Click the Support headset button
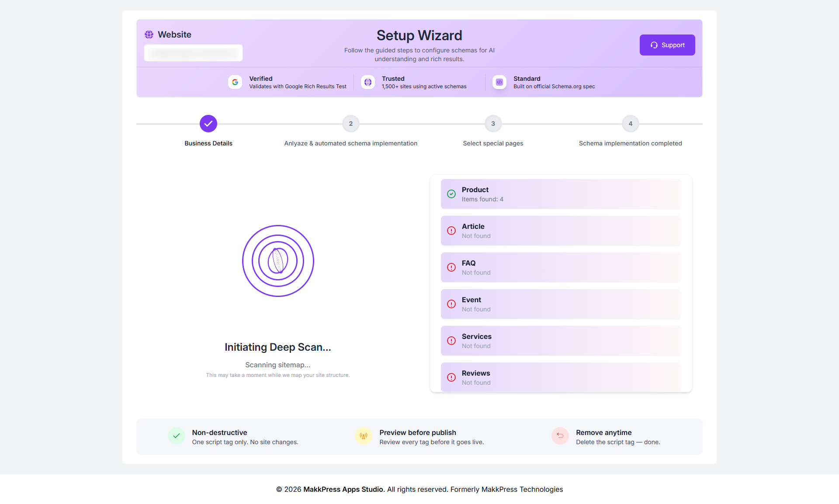The image size is (839, 504). pyautogui.click(x=667, y=45)
